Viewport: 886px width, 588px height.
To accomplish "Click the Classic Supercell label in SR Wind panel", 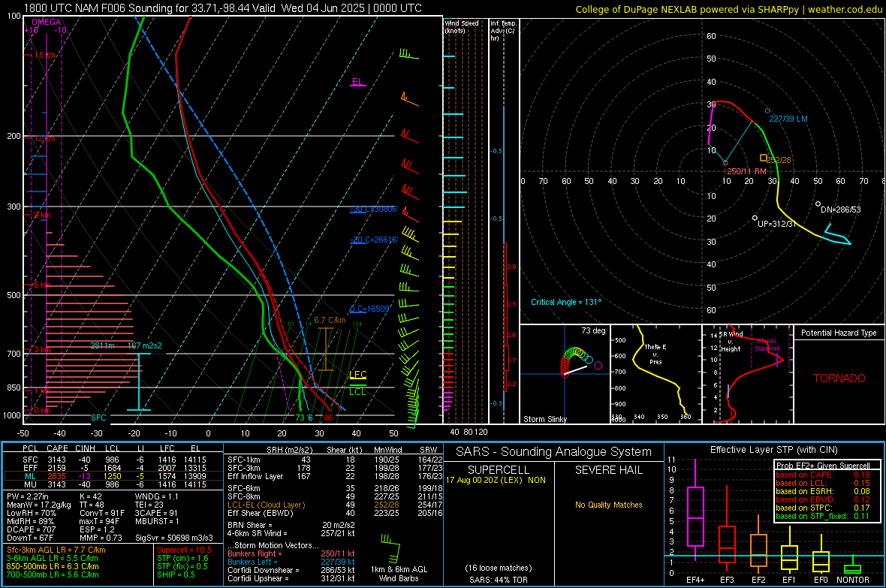I will (x=767, y=345).
